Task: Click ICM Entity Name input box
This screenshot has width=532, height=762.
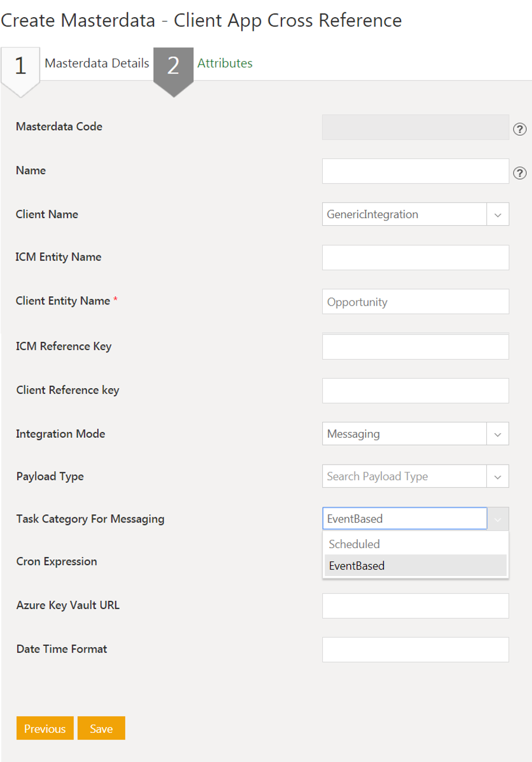Action: point(415,258)
